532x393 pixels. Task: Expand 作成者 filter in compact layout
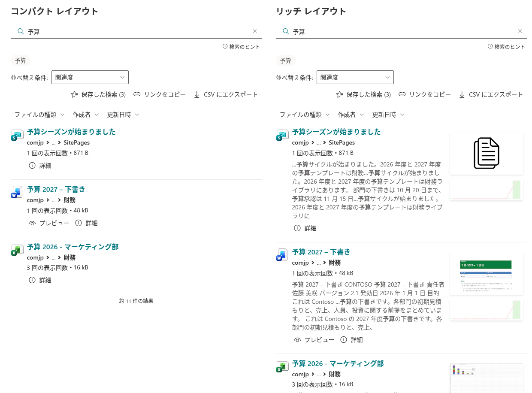(x=86, y=115)
